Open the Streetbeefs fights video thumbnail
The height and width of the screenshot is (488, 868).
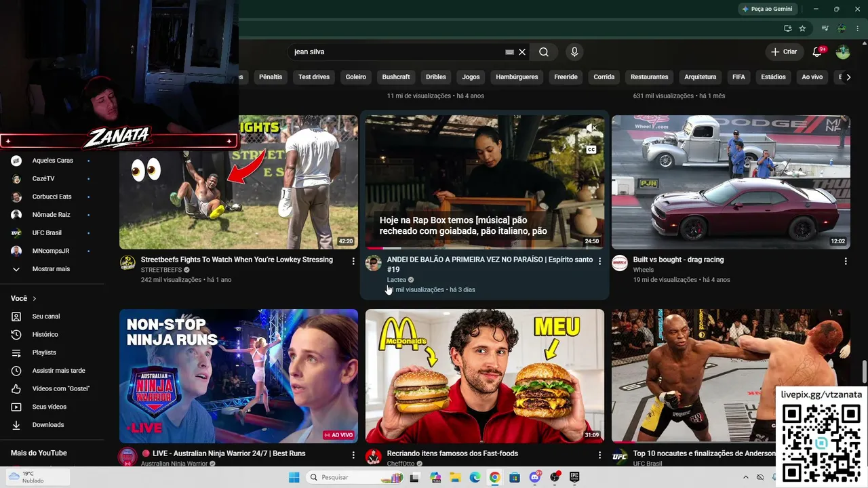point(239,182)
